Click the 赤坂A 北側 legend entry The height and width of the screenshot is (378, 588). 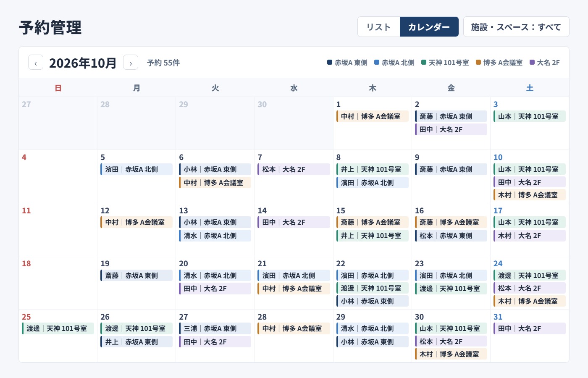coord(394,63)
